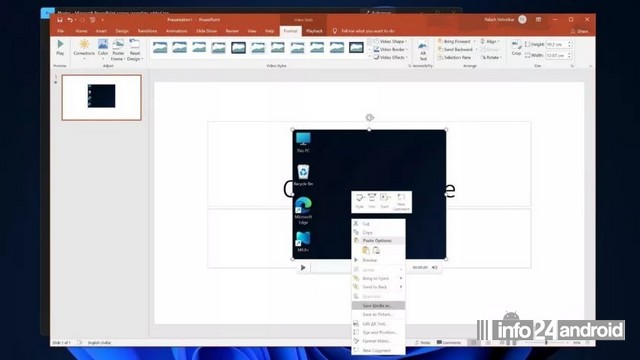Screen dimensions: 640x360
Task: Choose Format Video from context menu
Action: tap(378, 341)
